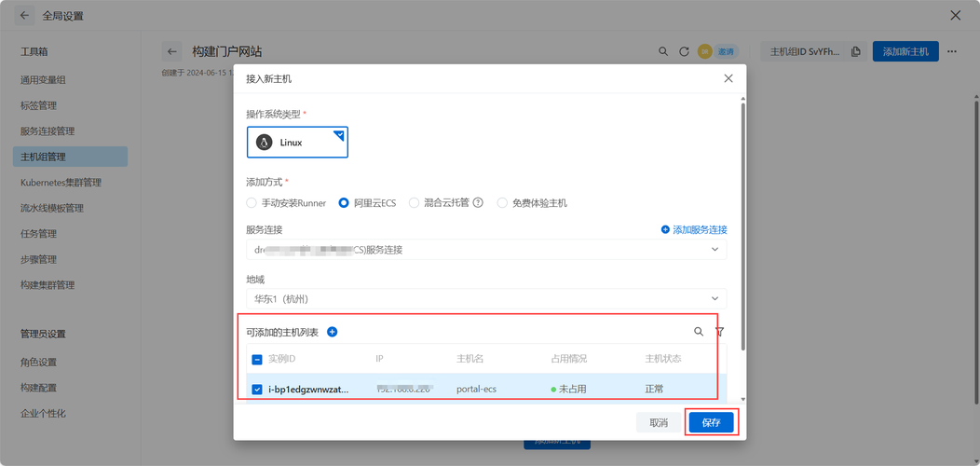Open the host list filter
The image size is (980, 466).
(x=719, y=332)
